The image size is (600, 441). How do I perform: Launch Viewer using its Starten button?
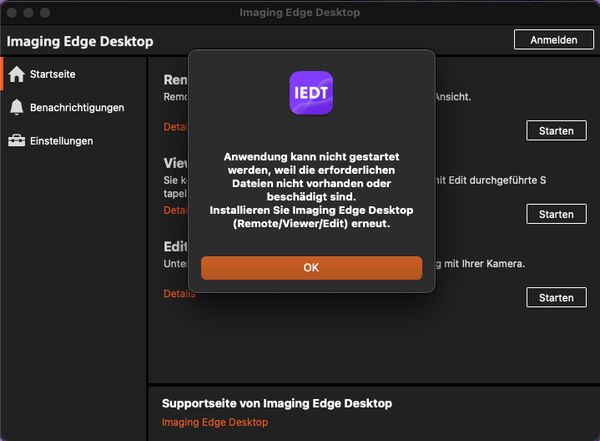tap(556, 214)
